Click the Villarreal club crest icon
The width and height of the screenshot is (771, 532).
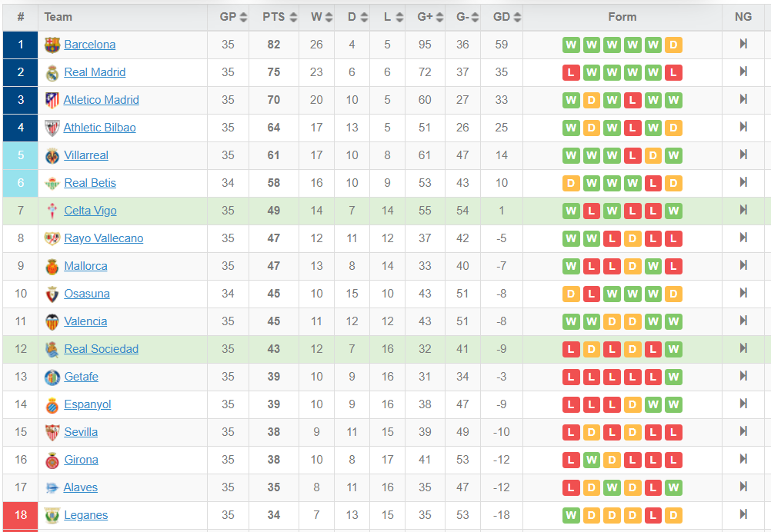click(52, 156)
